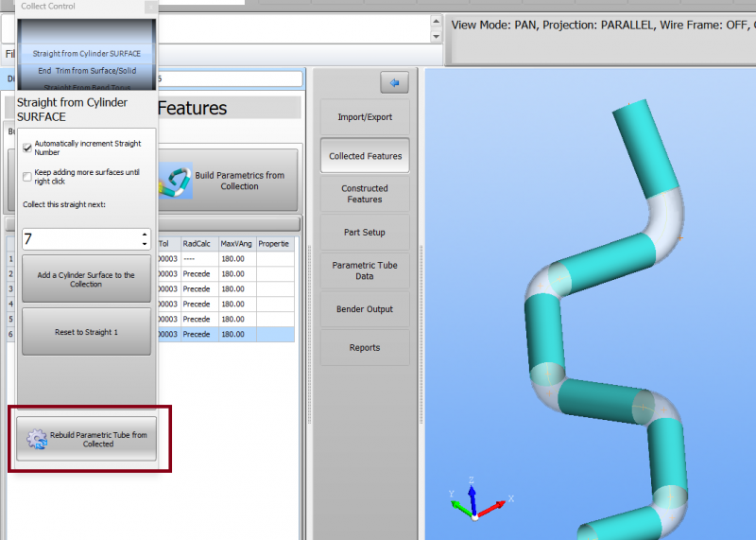The height and width of the screenshot is (540, 756).
Task: Close the Collect Control window
Action: [150, 7]
